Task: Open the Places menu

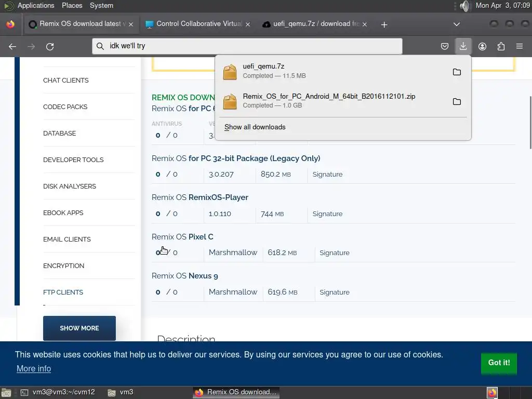Action: [72, 5]
